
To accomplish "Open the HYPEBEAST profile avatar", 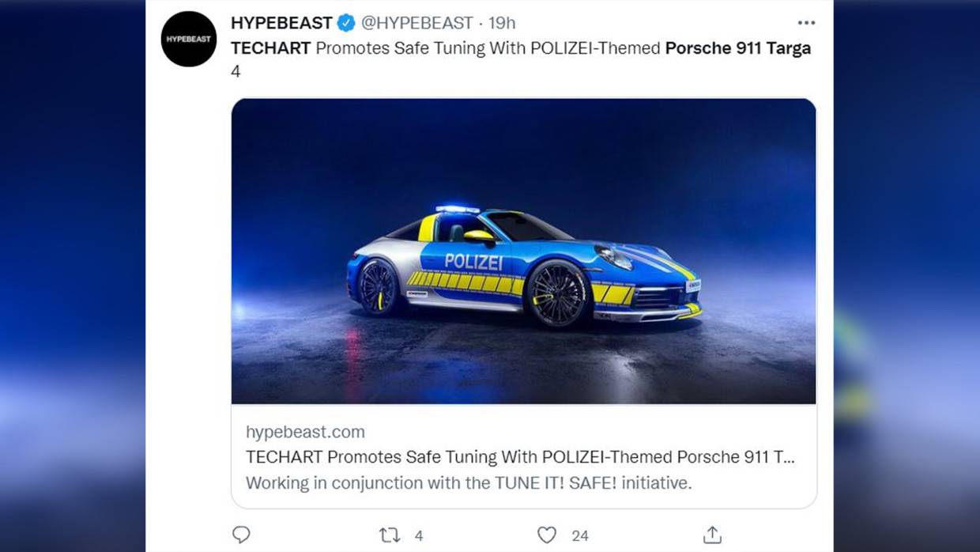I will coord(189,38).
